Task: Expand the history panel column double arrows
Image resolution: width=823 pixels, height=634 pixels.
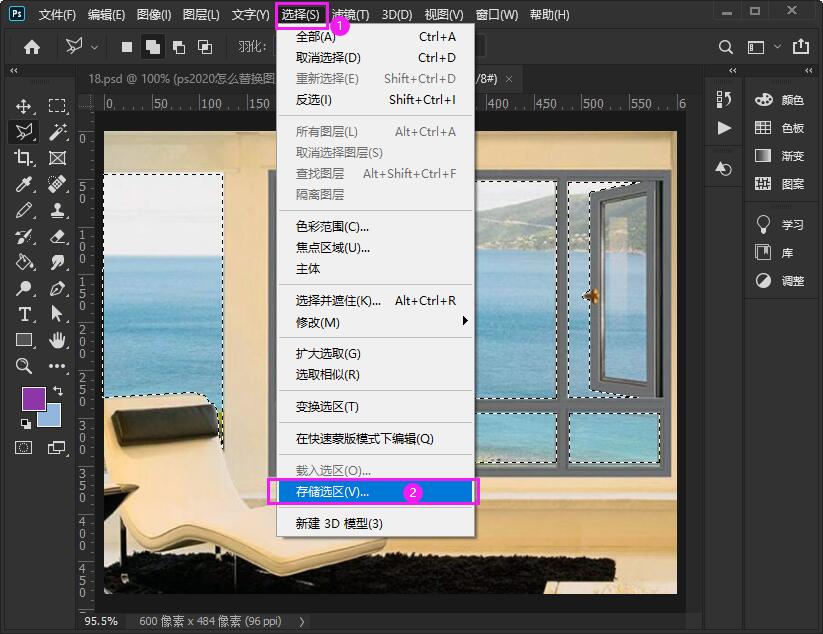Action: [x=733, y=70]
